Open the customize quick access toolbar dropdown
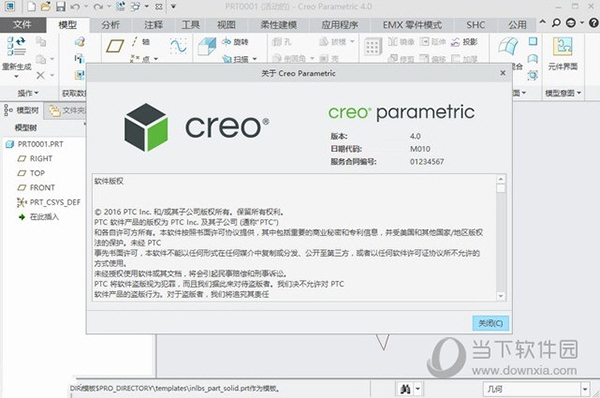The height and width of the screenshot is (398, 600). click(x=173, y=7)
